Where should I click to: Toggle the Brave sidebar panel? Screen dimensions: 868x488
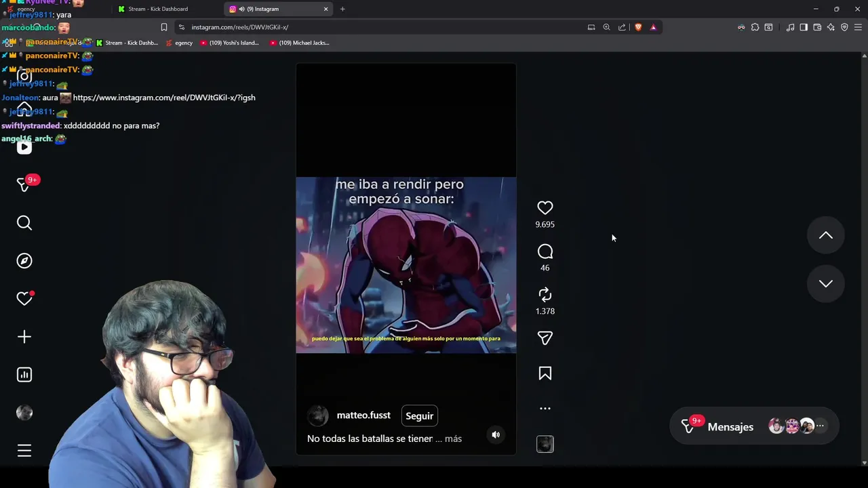804,27
